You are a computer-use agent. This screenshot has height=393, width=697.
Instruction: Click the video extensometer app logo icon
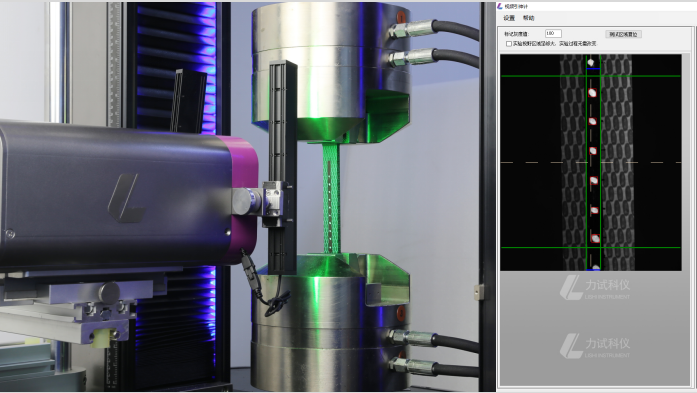pos(500,6)
